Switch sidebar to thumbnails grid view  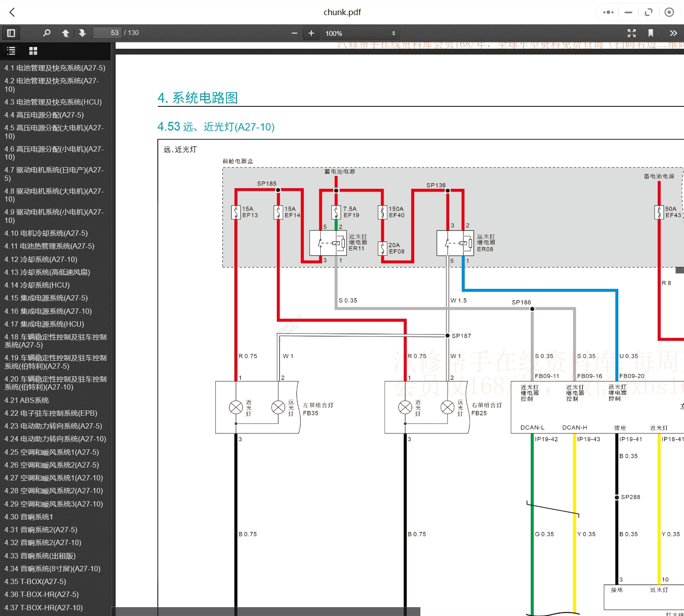[x=33, y=51]
